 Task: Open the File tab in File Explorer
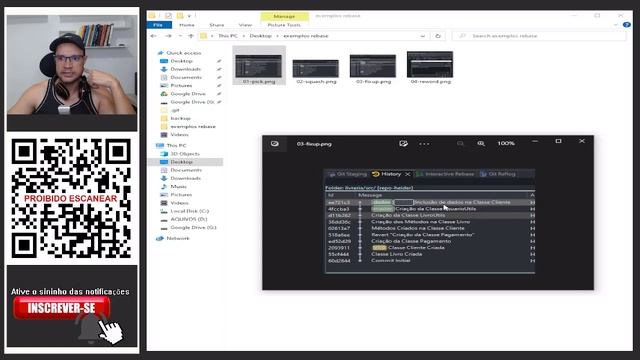[x=158, y=25]
